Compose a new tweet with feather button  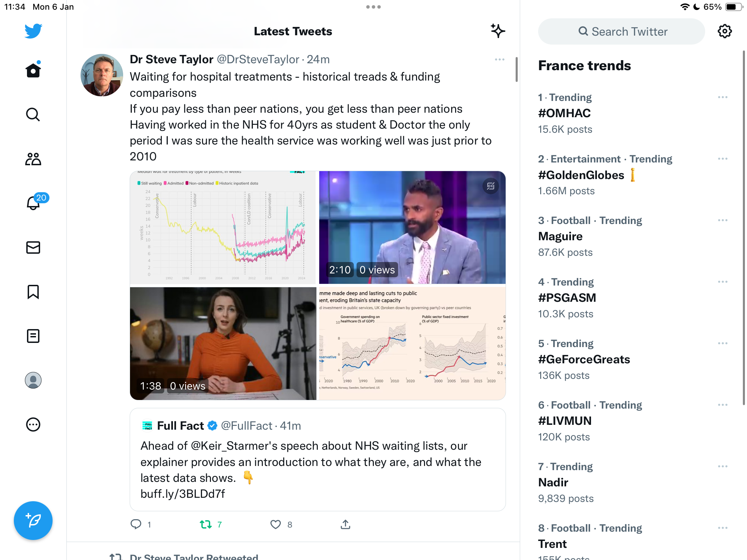[33, 520]
